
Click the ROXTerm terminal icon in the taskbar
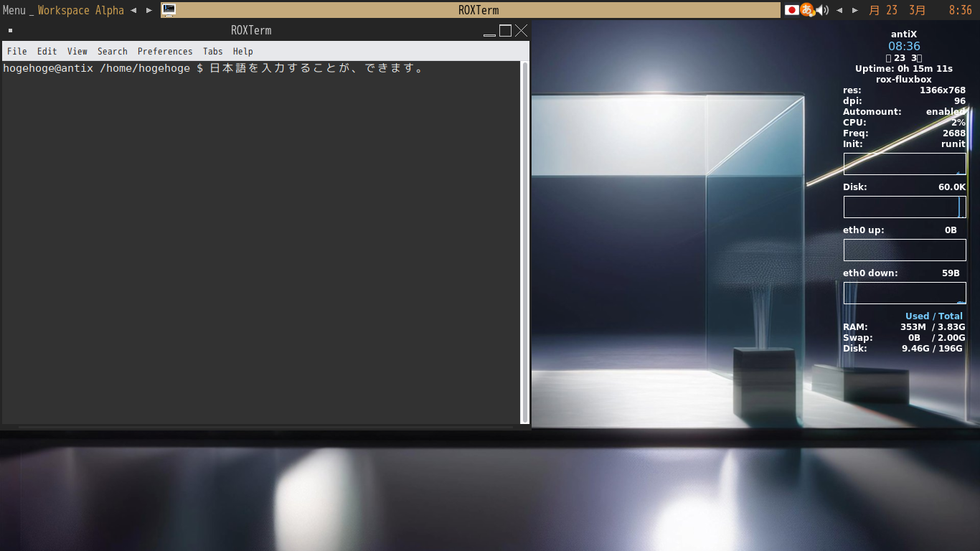point(169,10)
